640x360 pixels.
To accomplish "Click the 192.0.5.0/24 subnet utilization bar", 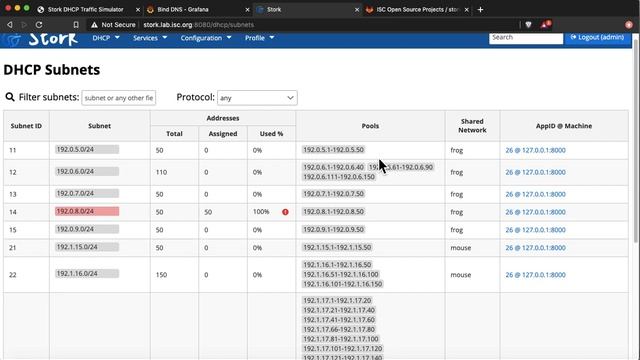I will click(87, 149).
